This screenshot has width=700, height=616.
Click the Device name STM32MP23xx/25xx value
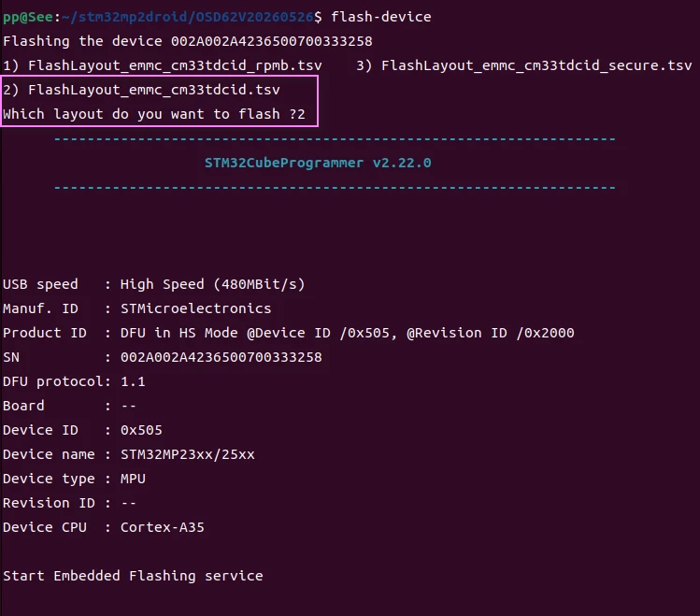[x=188, y=454]
